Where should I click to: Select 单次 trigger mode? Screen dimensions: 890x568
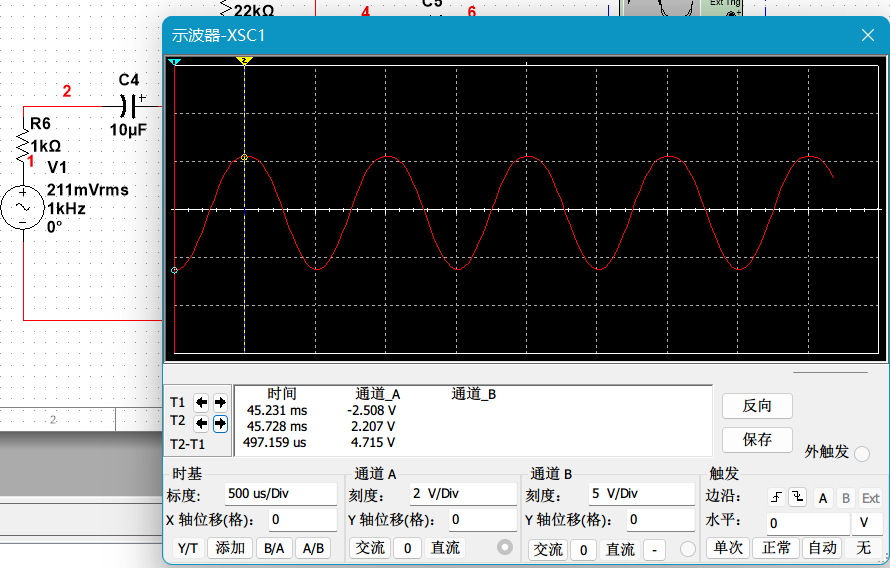[728, 548]
